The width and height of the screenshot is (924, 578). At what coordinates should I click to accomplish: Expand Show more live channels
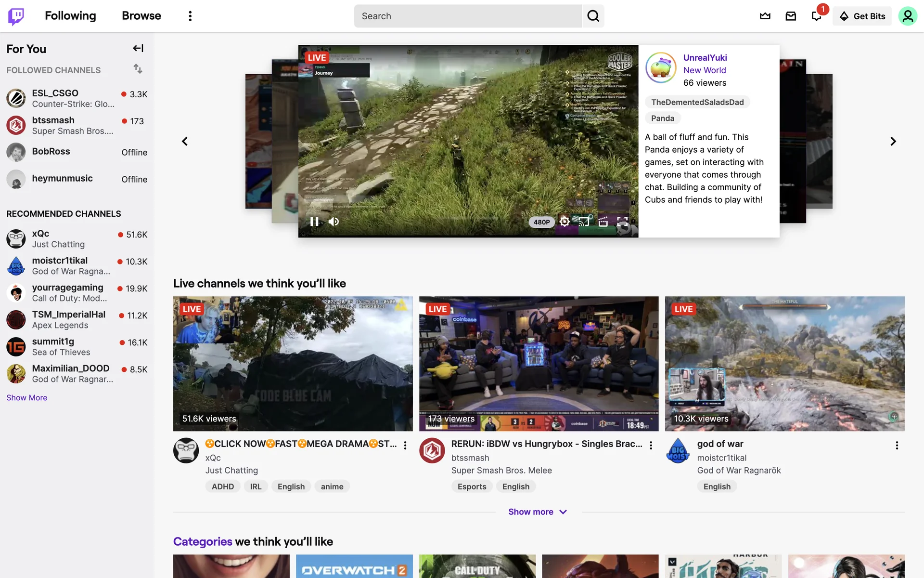click(x=538, y=512)
